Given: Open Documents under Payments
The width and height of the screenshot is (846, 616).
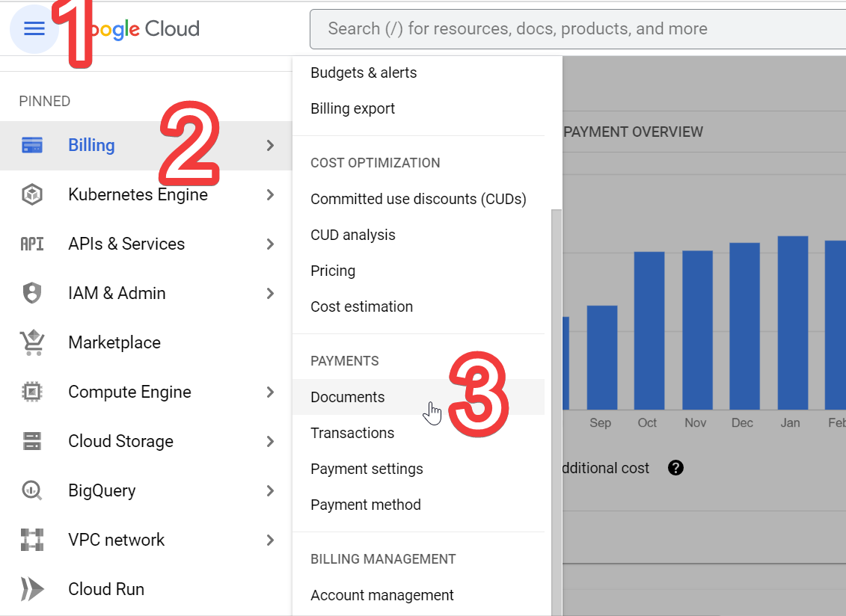Looking at the screenshot, I should click(348, 397).
